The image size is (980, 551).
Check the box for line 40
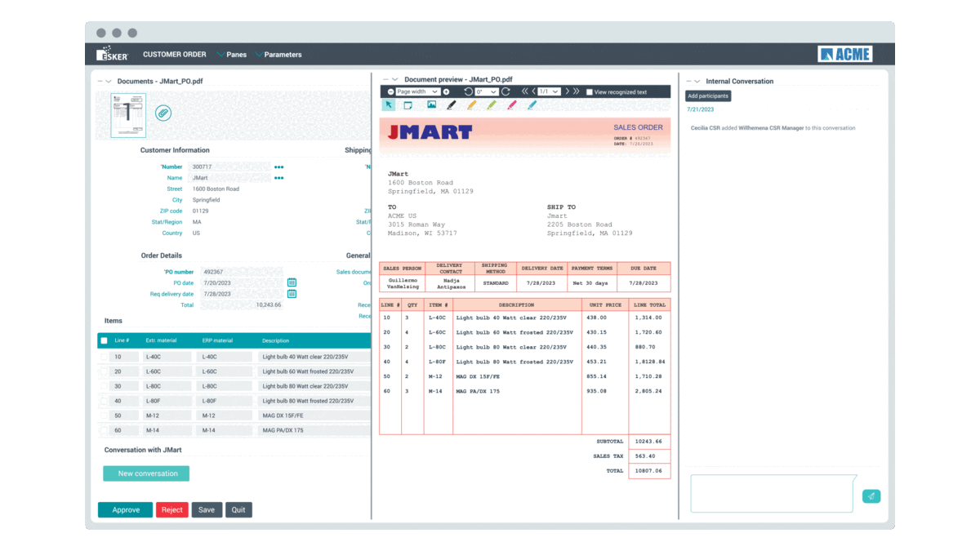(x=104, y=401)
